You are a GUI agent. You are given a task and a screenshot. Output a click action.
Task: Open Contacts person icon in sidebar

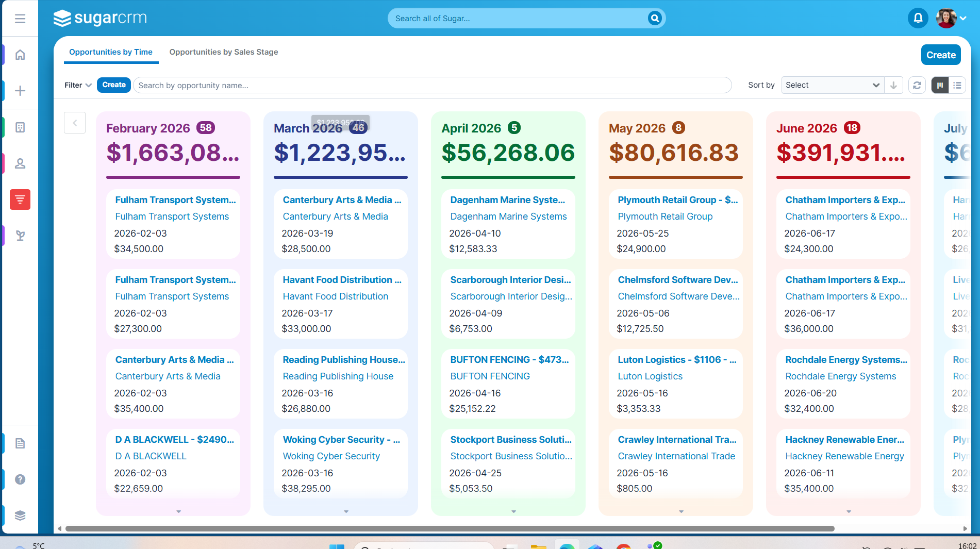20,163
